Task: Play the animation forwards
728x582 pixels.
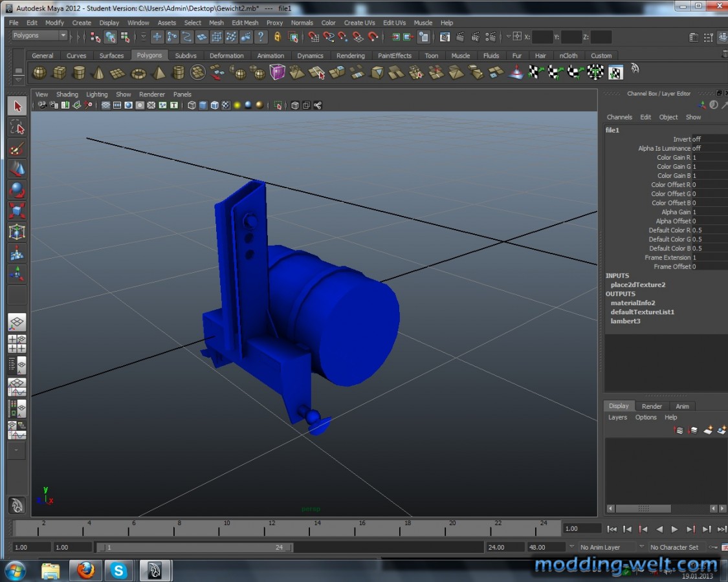Action: click(674, 529)
